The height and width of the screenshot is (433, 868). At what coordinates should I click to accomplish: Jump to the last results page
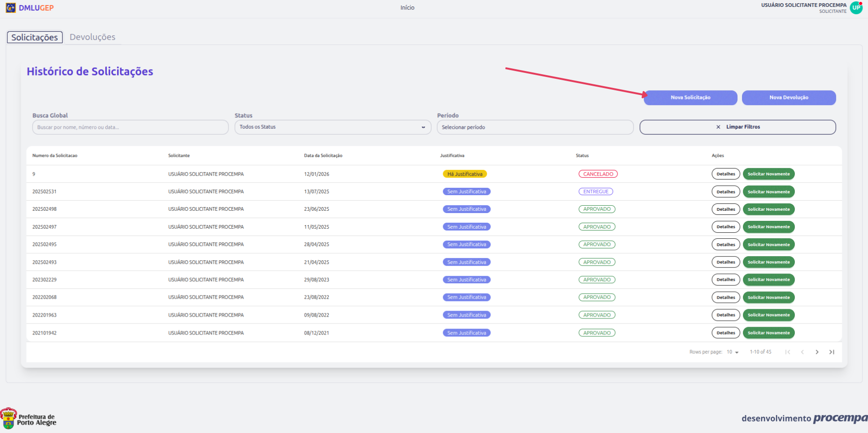point(831,352)
